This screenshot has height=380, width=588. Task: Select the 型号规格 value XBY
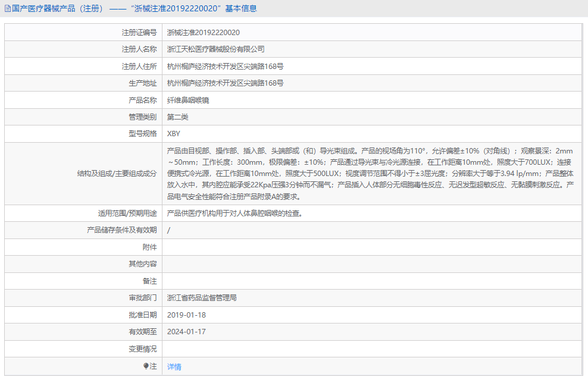click(x=173, y=133)
